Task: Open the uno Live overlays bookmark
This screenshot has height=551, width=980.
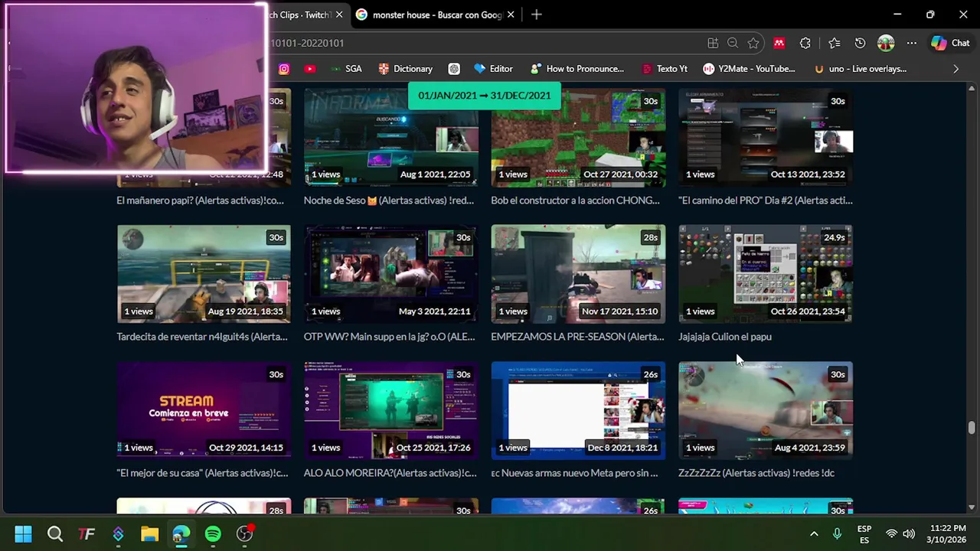Action: point(861,69)
